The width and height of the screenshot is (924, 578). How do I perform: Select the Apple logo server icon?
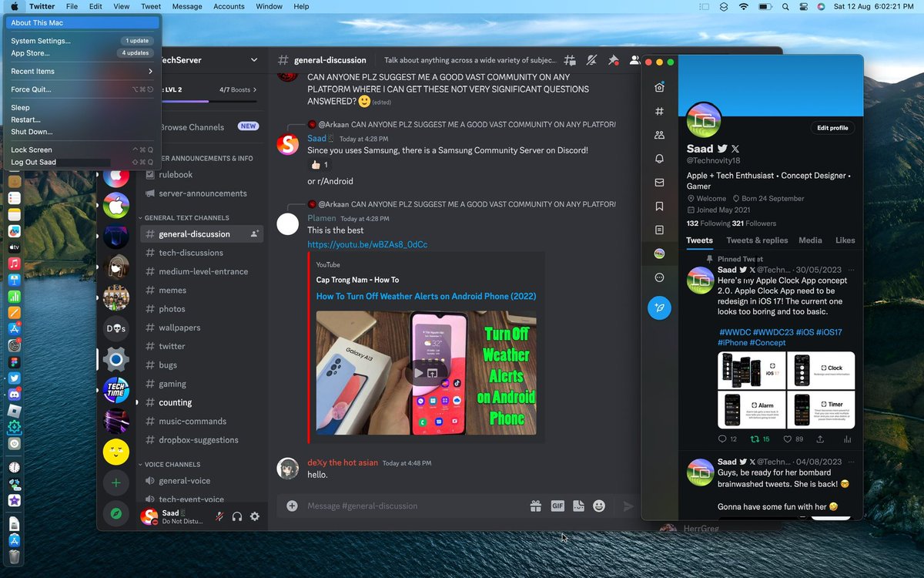116,206
